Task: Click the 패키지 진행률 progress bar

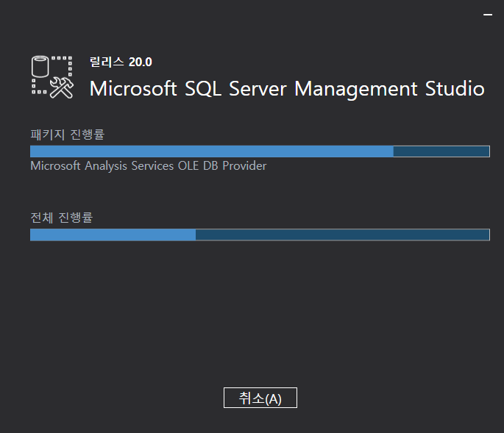Action: [260, 151]
